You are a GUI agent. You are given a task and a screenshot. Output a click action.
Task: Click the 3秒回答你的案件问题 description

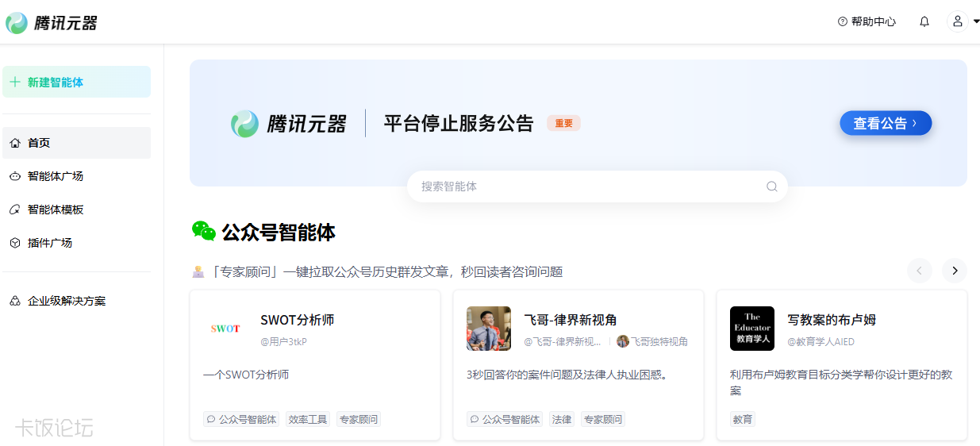click(x=567, y=375)
